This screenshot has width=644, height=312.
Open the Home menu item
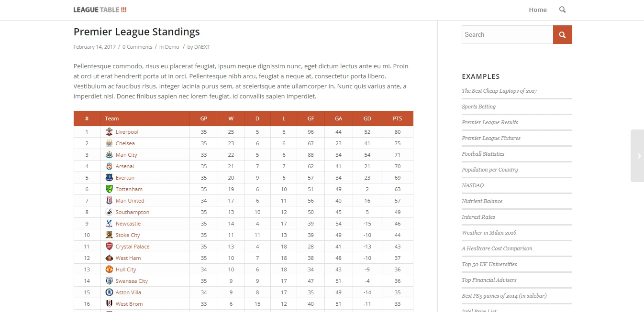click(x=537, y=10)
